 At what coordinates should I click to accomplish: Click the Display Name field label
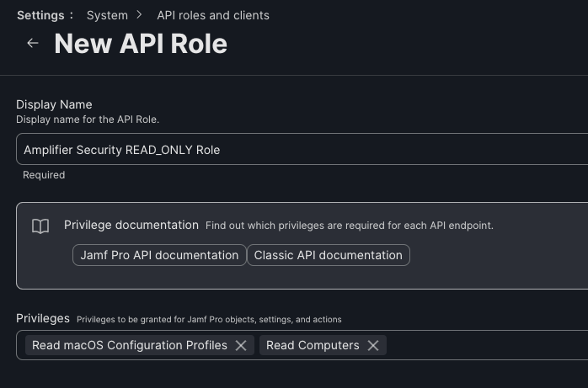click(x=54, y=104)
